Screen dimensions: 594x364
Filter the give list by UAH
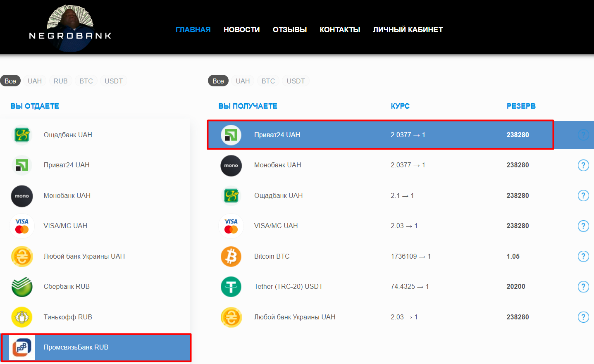point(35,81)
